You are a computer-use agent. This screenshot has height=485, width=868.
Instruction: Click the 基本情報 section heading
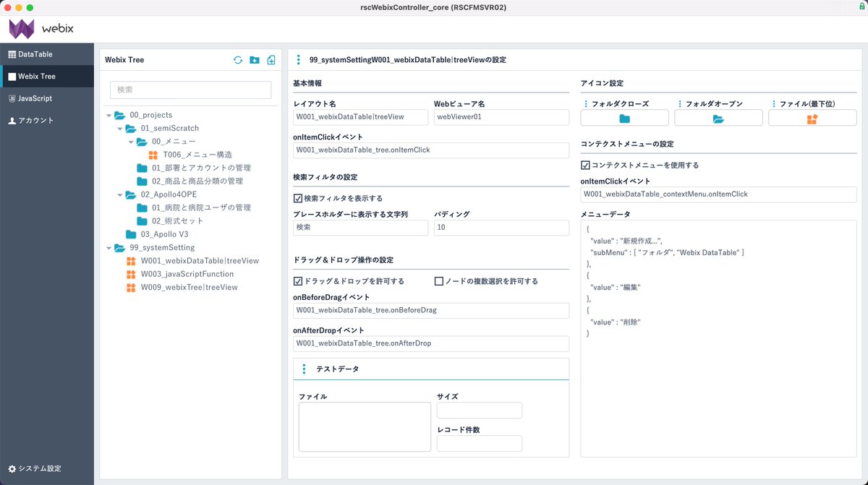[x=309, y=84]
